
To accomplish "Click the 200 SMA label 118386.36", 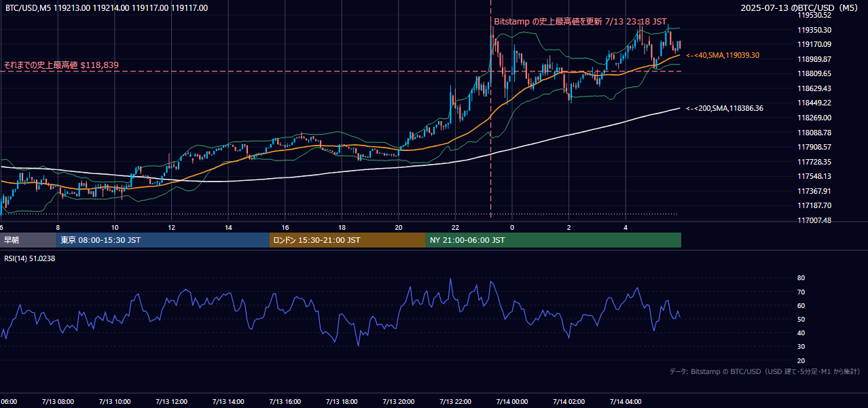I will click(725, 108).
